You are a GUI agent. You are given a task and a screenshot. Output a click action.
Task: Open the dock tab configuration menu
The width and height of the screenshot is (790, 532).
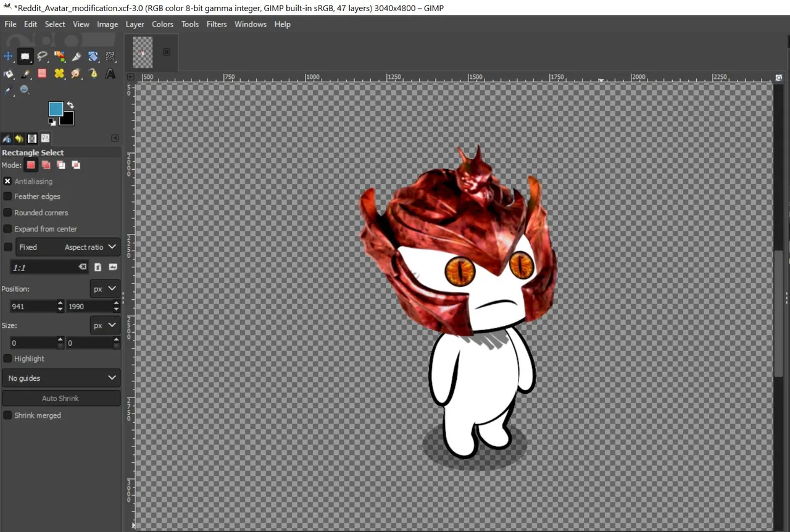pyautogui.click(x=115, y=138)
